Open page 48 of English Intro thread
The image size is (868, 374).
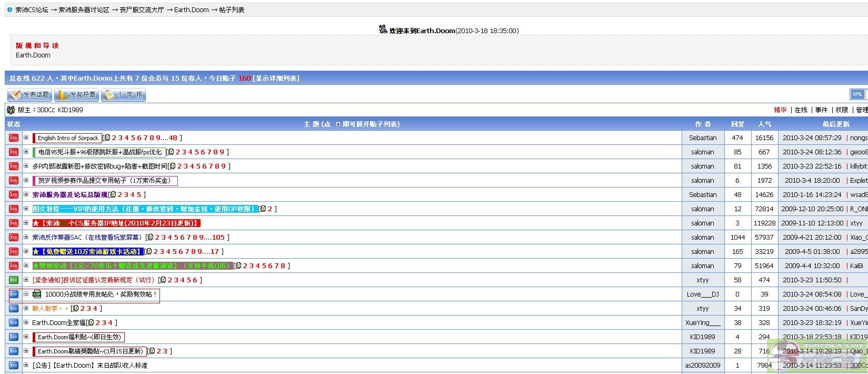173,138
